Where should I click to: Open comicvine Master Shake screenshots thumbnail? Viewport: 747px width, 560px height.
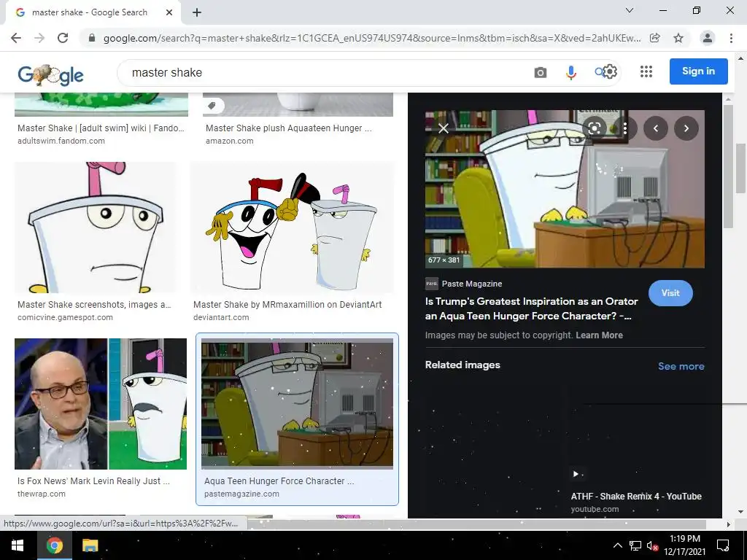(x=96, y=227)
